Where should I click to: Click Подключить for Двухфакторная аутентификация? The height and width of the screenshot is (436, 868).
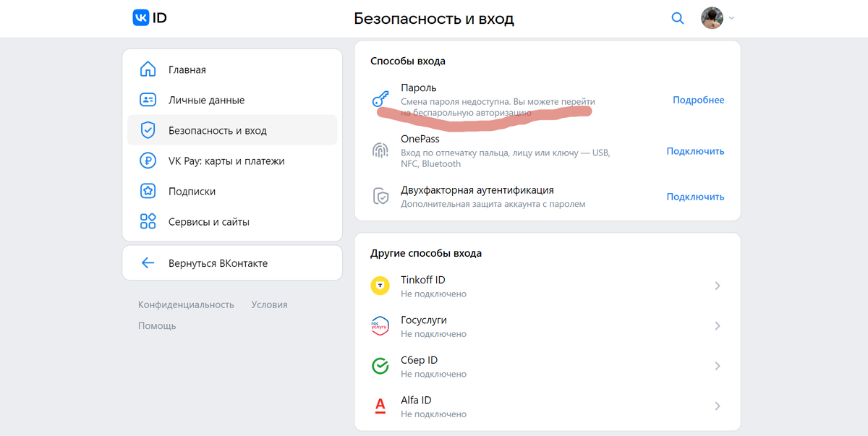(695, 197)
